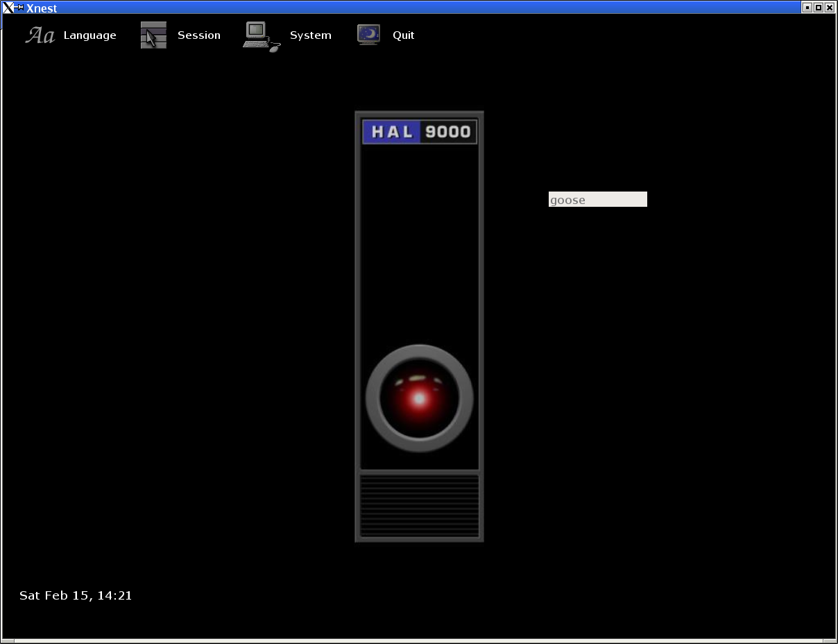Click the Quit moon icon
838x644 pixels.
[x=368, y=35]
